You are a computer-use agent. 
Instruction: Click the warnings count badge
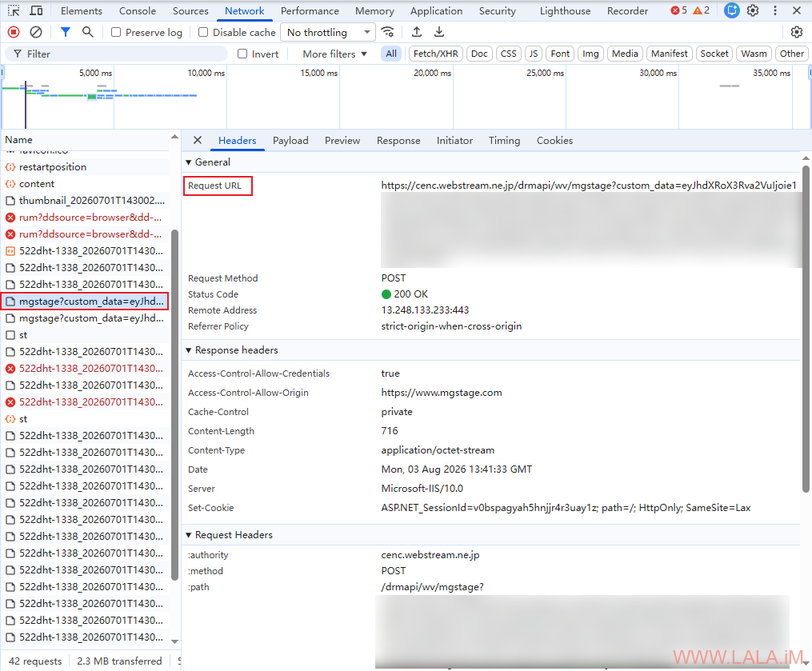click(x=701, y=10)
